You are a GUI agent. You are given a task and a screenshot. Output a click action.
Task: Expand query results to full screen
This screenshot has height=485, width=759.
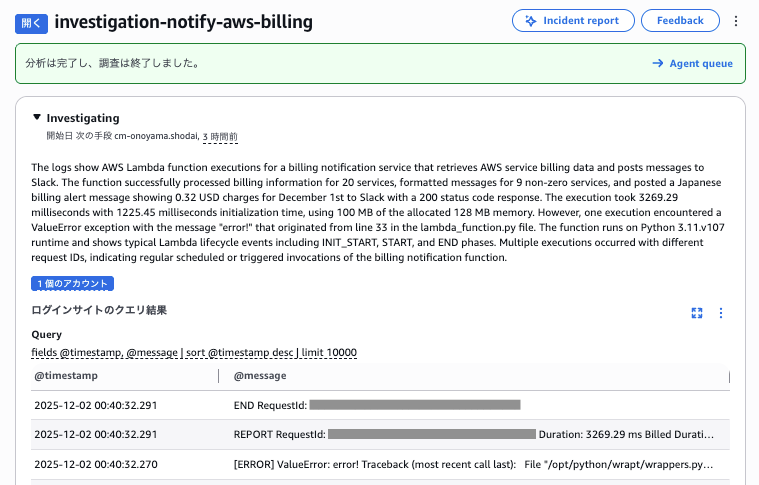tap(697, 313)
